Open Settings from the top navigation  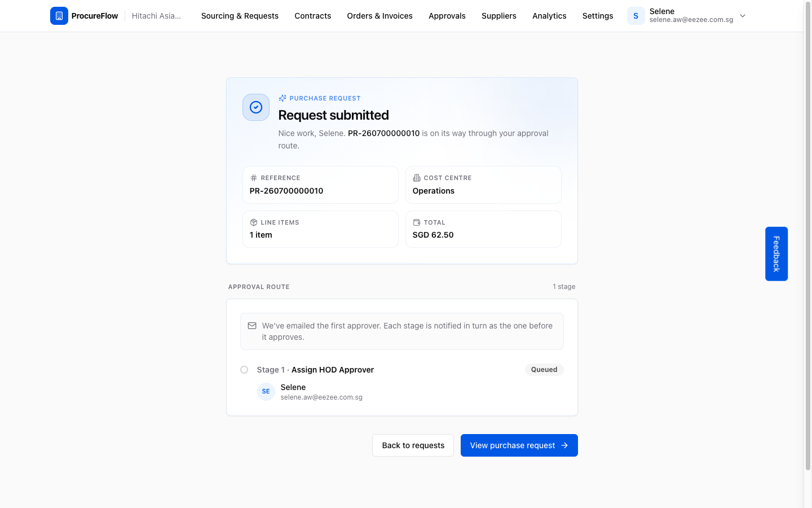[598, 16]
